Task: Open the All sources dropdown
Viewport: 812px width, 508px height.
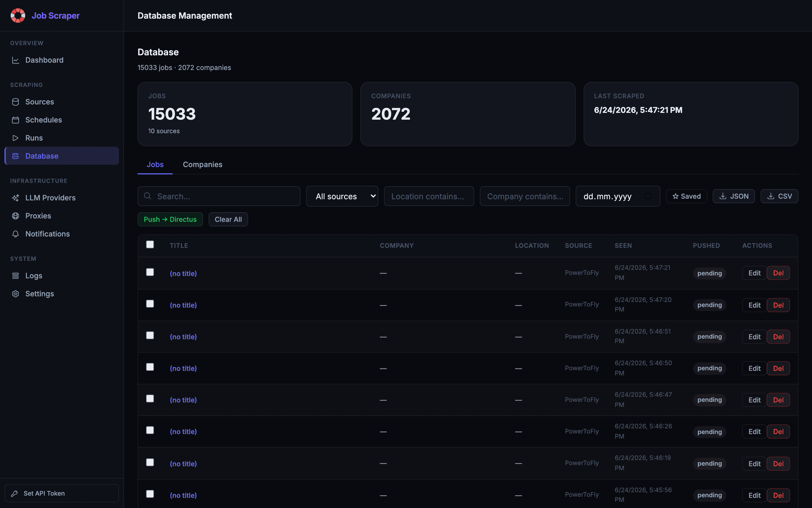Action: click(x=342, y=196)
